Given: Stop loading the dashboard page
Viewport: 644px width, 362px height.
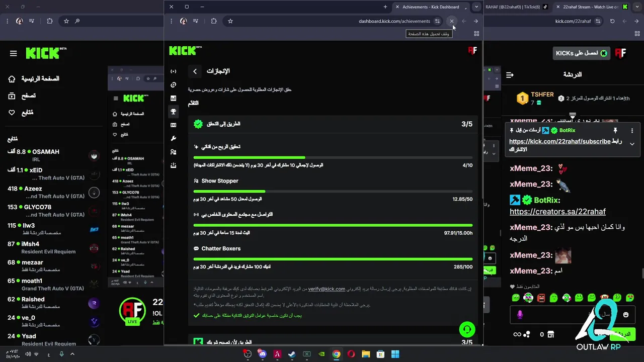Looking at the screenshot, I should 452,21.
